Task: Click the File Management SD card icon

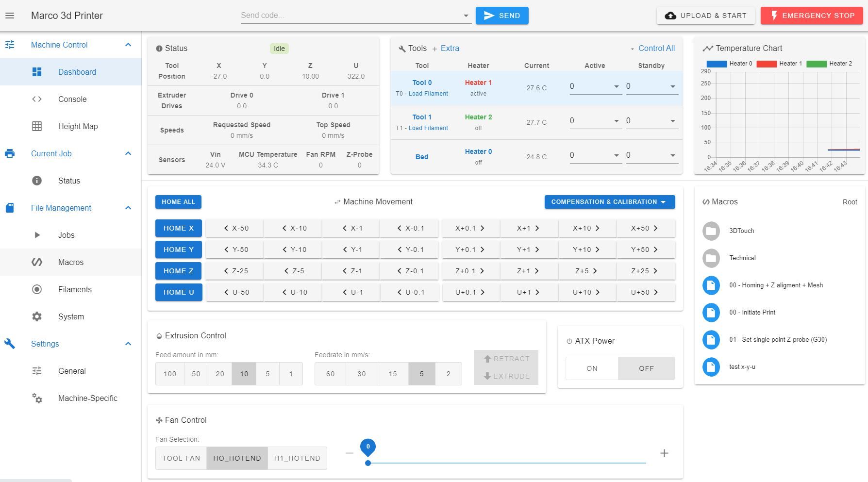Action: [10, 208]
